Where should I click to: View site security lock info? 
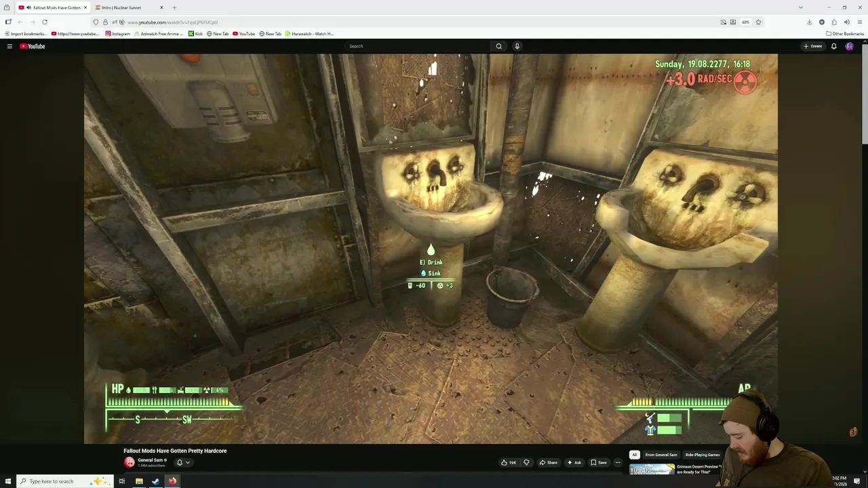105,22
